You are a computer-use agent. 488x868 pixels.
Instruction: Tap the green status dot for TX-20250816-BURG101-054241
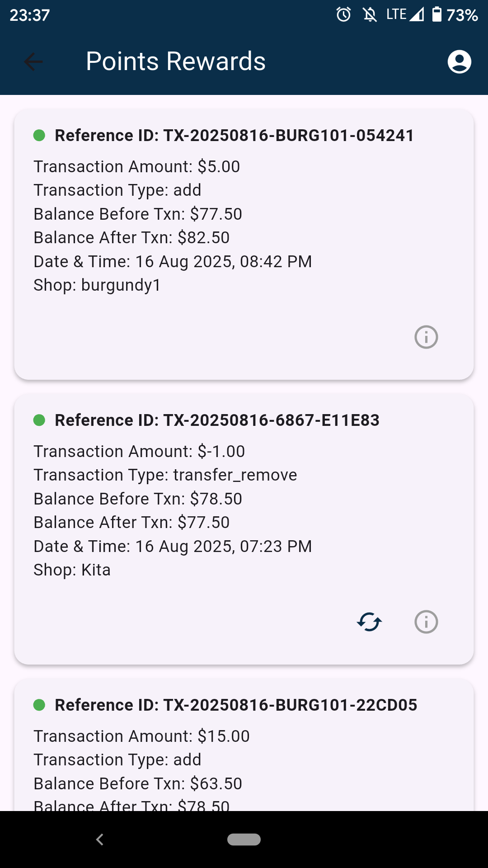point(39,135)
